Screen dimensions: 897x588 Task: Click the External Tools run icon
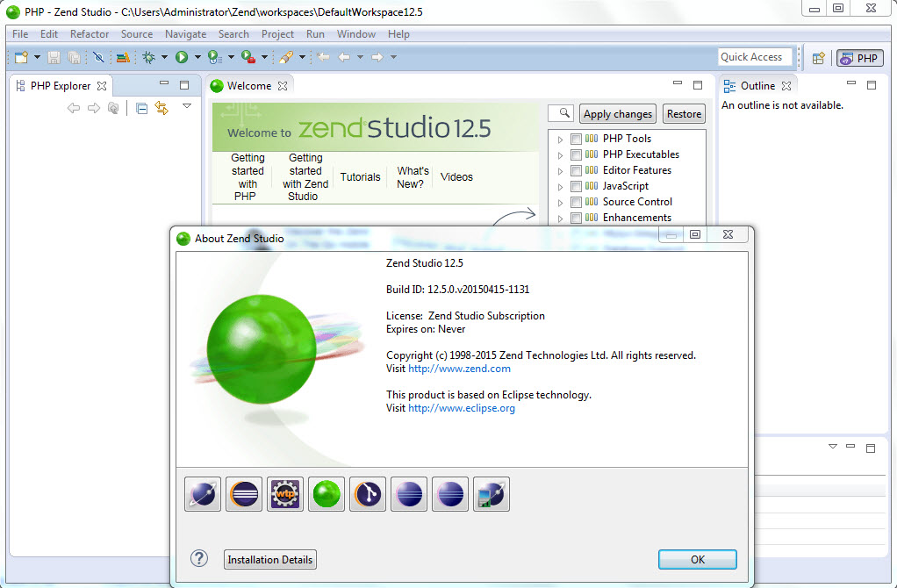248,57
